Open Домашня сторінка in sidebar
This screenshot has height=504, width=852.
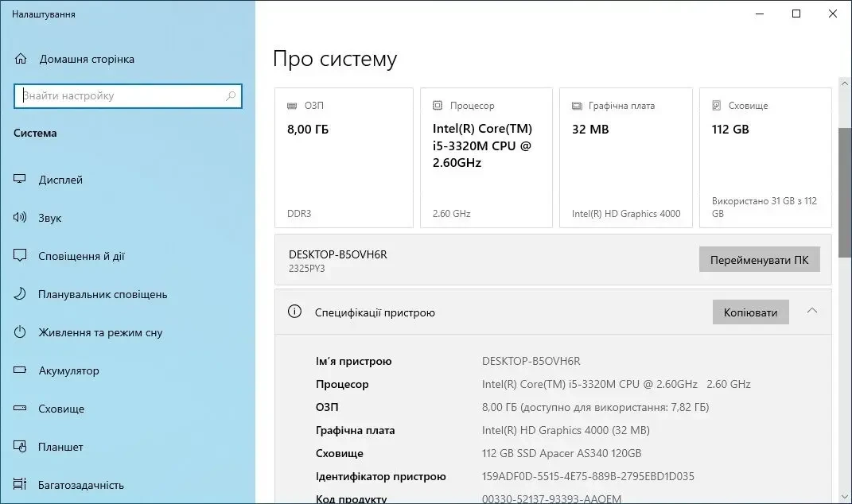click(87, 59)
